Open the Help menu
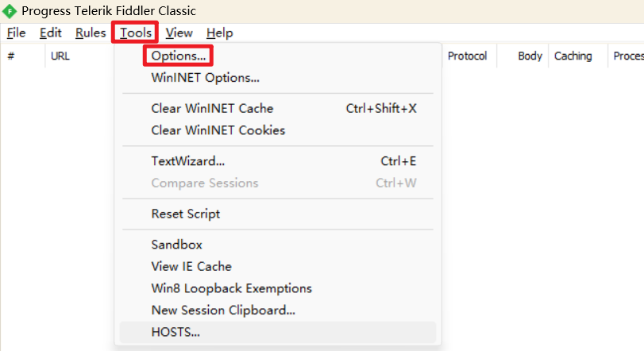Screen dimensions: 644x351 tap(219, 33)
